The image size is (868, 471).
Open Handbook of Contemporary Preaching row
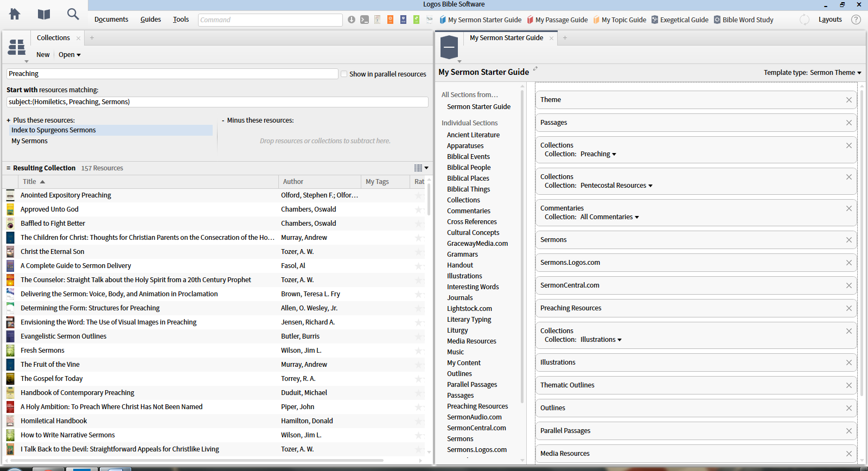[215, 393]
